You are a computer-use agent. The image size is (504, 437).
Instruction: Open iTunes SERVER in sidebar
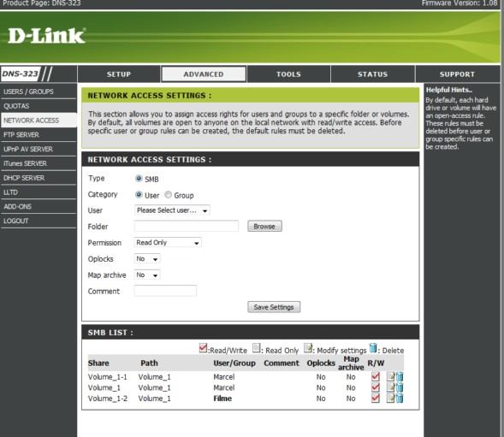tap(39, 163)
